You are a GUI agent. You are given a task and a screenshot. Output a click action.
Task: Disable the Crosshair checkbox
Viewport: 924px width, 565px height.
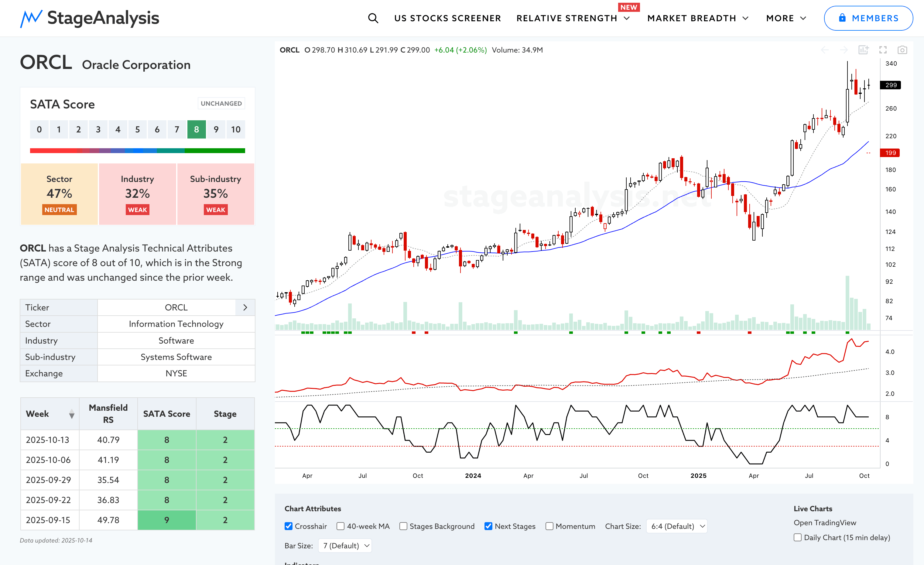[x=288, y=526]
